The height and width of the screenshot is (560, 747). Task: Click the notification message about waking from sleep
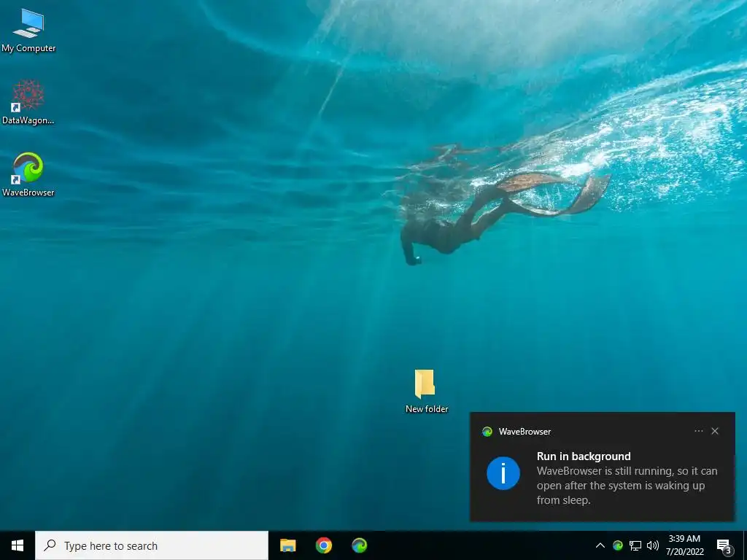click(x=627, y=485)
